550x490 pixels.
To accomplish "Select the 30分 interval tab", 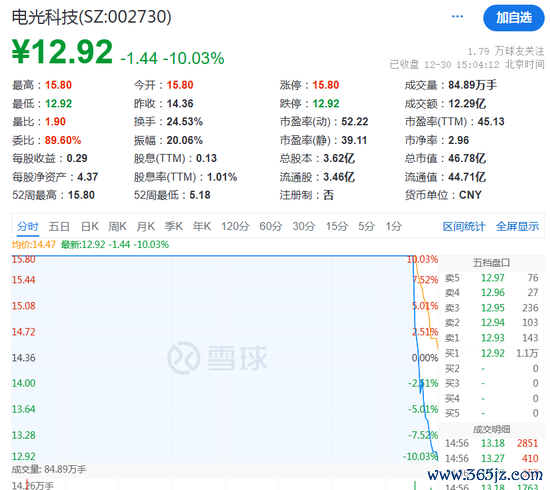I will 304,226.
